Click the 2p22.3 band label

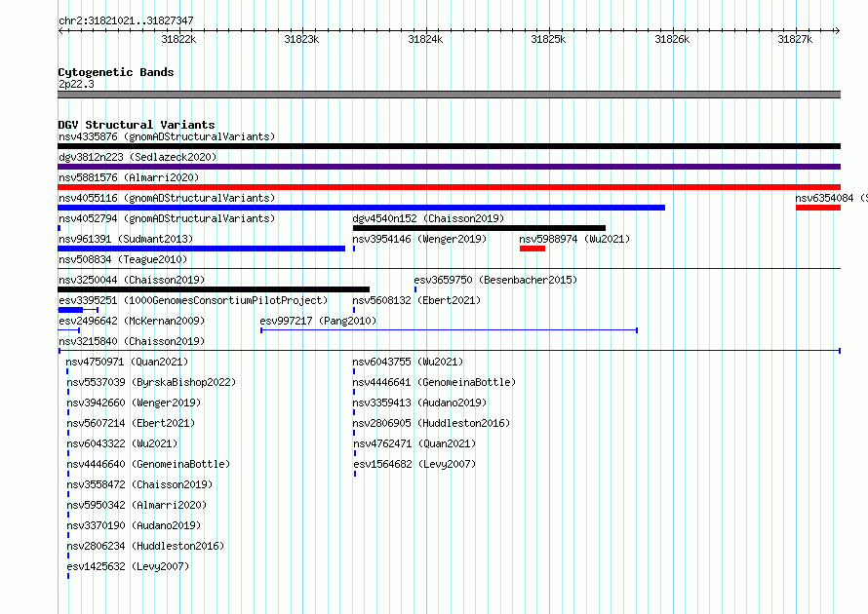[x=76, y=84]
